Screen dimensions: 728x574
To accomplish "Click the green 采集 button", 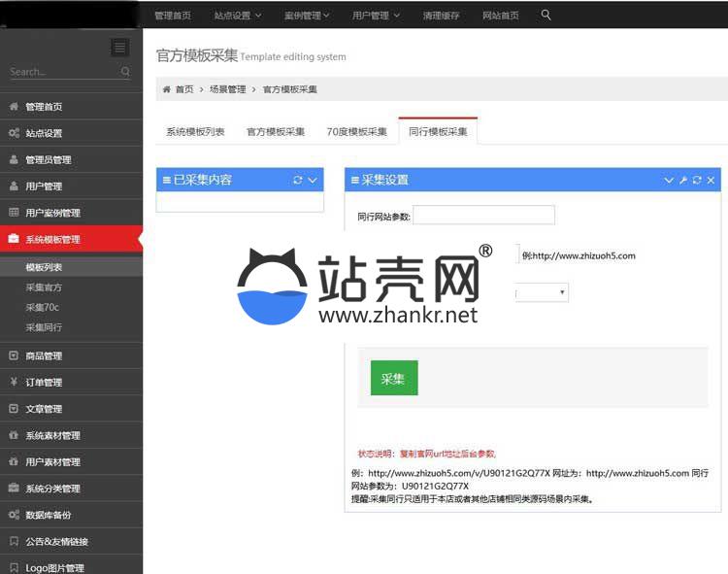I will point(393,378).
